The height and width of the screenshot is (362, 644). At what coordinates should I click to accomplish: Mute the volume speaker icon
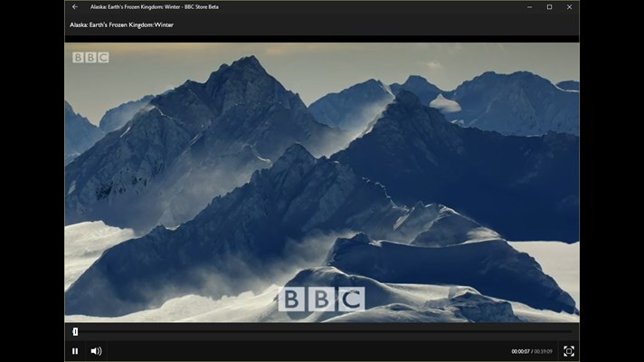(96, 351)
